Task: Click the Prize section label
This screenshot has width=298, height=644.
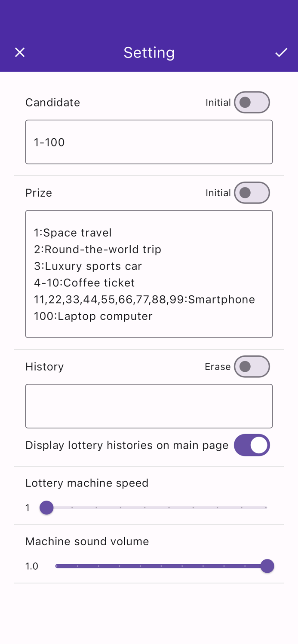Action: click(38, 192)
